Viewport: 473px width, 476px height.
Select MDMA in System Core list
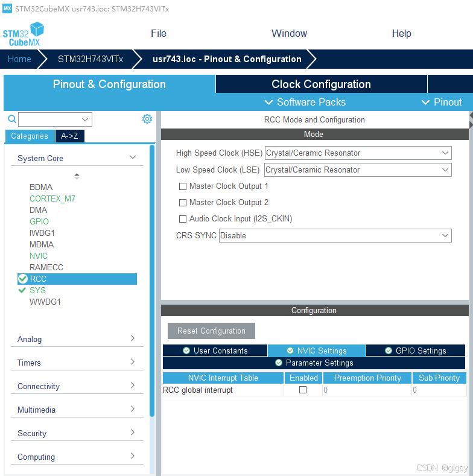pyautogui.click(x=42, y=244)
